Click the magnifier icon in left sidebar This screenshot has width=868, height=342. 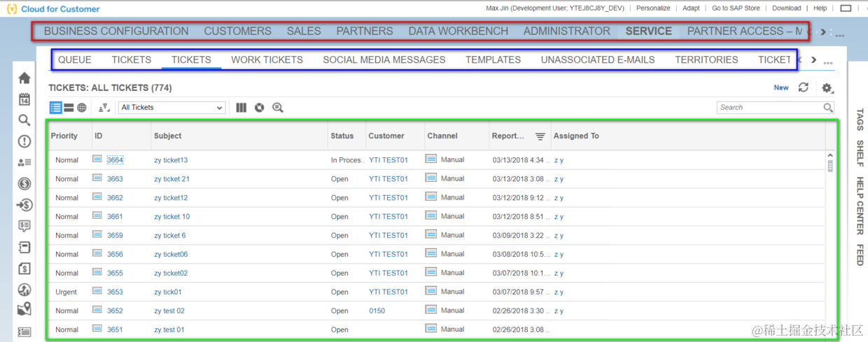click(x=24, y=120)
